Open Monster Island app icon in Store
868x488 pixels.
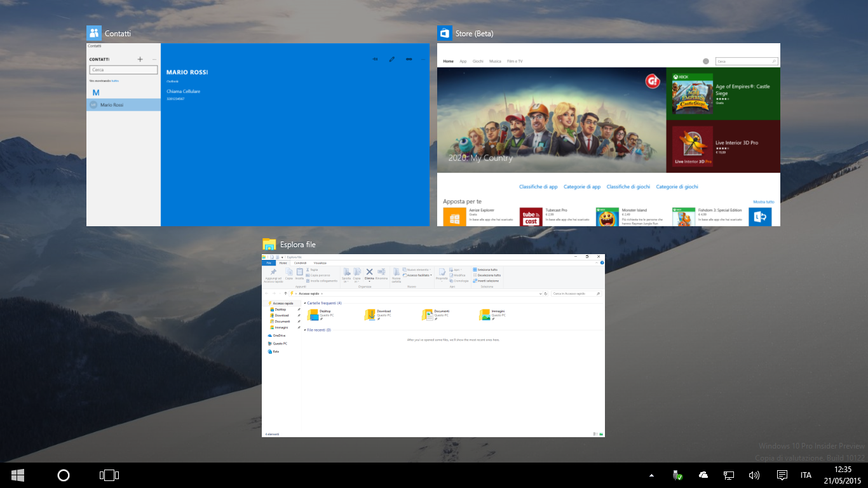(607, 217)
